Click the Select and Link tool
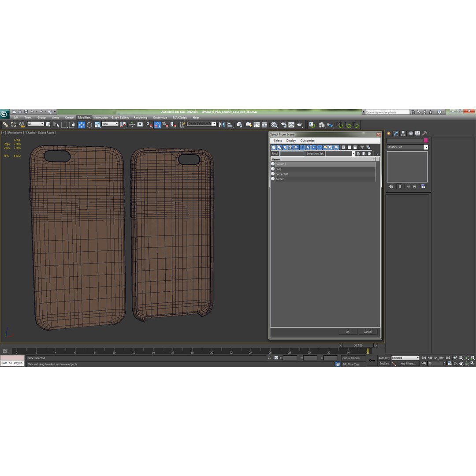Image resolution: width=476 pixels, height=476 pixels. click(5, 124)
